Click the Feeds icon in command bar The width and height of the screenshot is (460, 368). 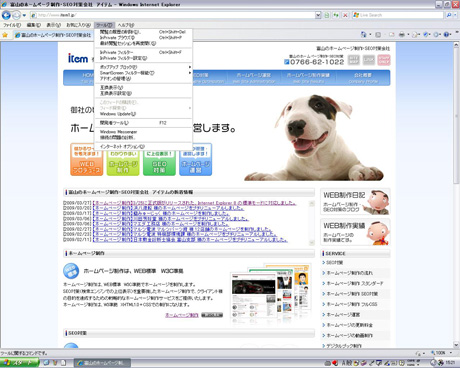[378, 34]
